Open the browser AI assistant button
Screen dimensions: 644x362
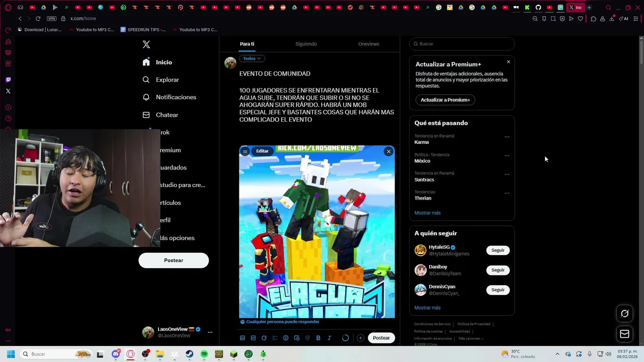[x=624, y=19]
